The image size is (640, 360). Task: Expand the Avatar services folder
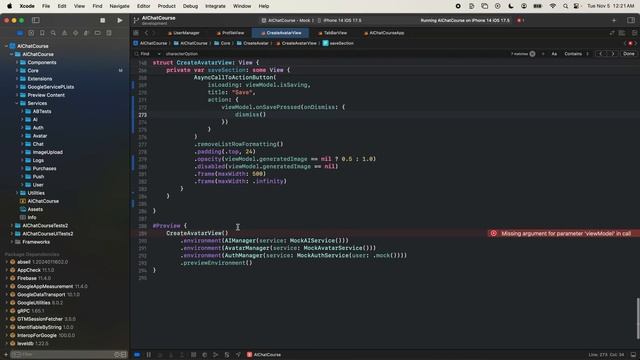coord(22,136)
